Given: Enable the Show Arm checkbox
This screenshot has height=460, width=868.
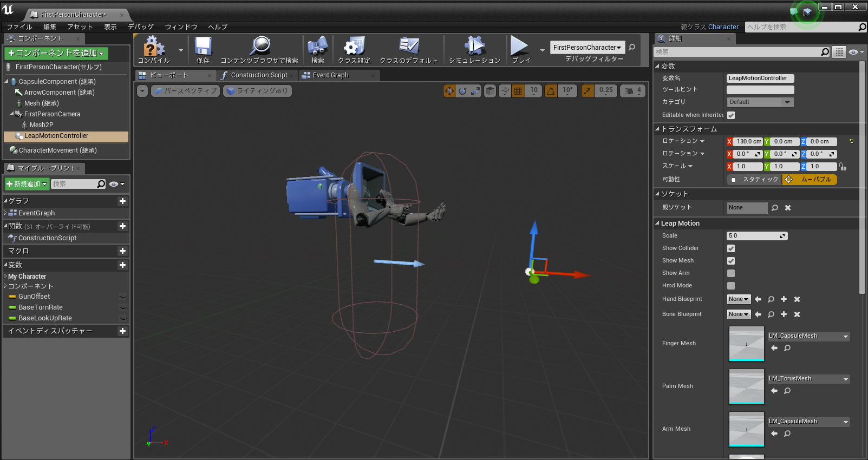Looking at the screenshot, I should (x=731, y=273).
